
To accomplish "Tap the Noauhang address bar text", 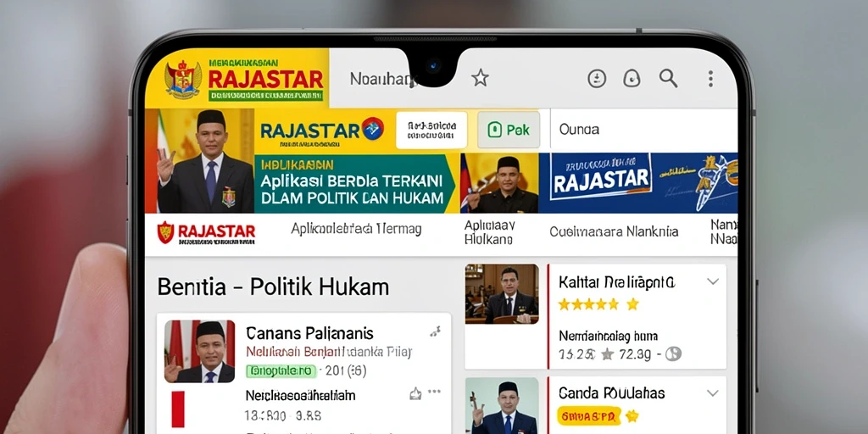I will point(383,79).
